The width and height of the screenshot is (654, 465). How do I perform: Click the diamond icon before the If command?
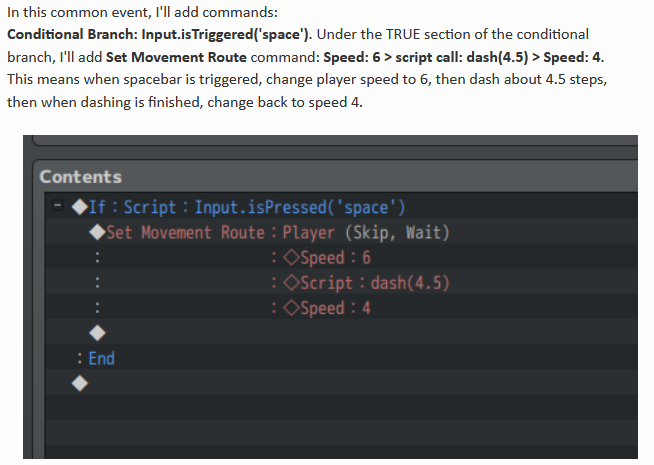[79, 207]
